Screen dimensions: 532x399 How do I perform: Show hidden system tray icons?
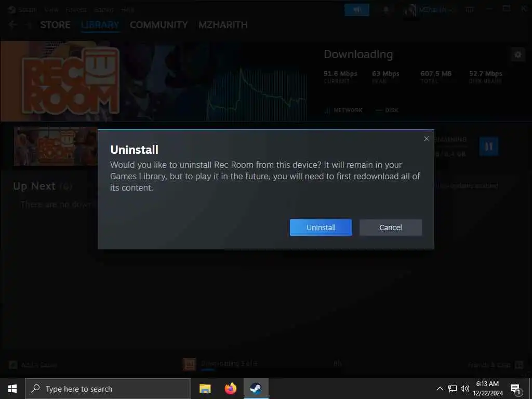coord(440,389)
